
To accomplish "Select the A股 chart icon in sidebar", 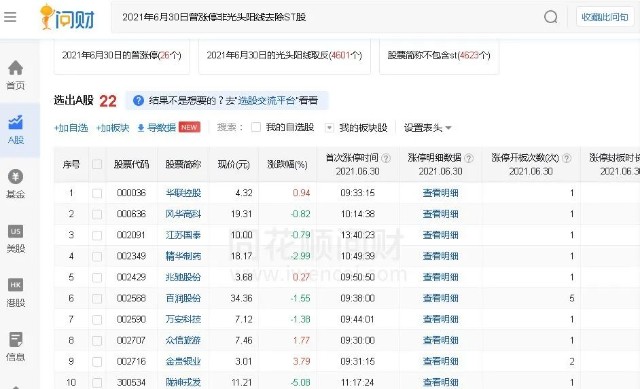I will 16,122.
